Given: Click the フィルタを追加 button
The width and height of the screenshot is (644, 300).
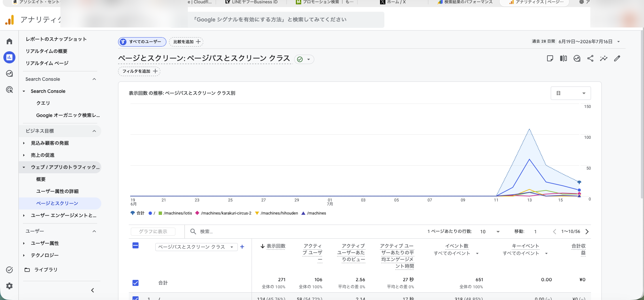Looking at the screenshot, I should [x=139, y=71].
